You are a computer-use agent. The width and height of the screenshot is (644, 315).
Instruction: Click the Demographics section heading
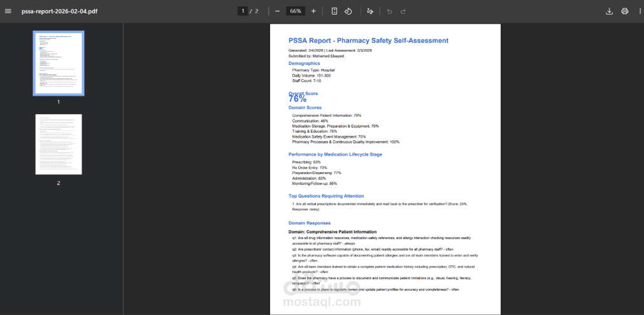(304, 63)
